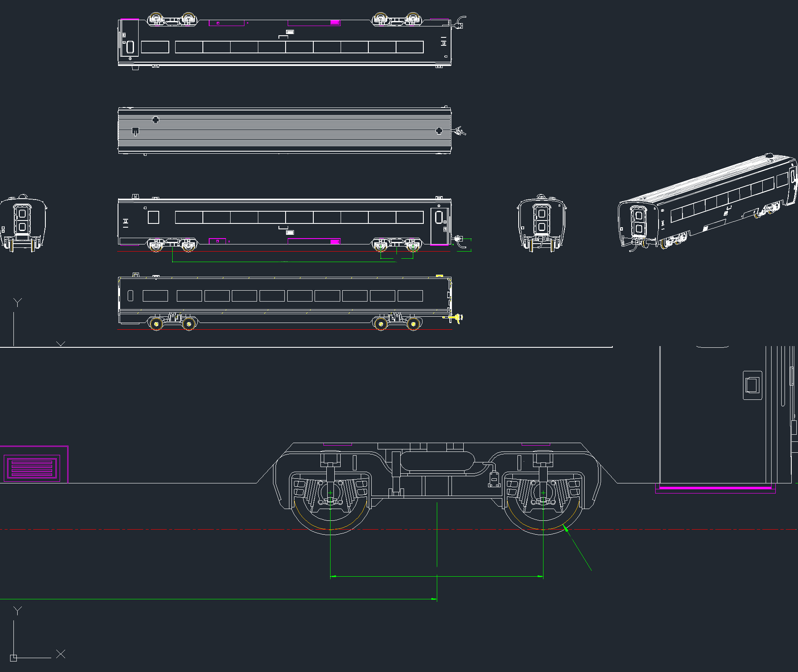Click the upside-down side view of the car
The width and height of the screenshot is (798, 672).
284,42
